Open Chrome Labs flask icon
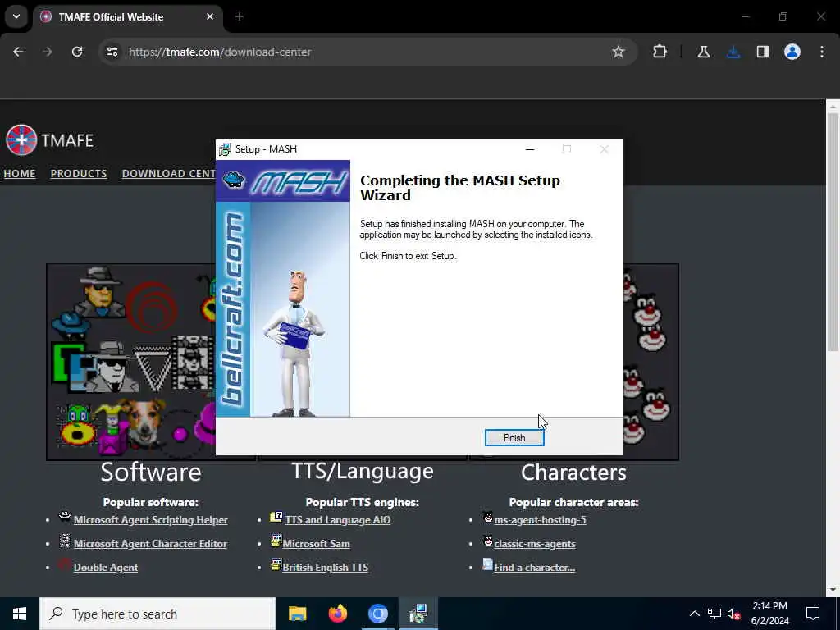The width and height of the screenshot is (840, 630). [x=703, y=52]
